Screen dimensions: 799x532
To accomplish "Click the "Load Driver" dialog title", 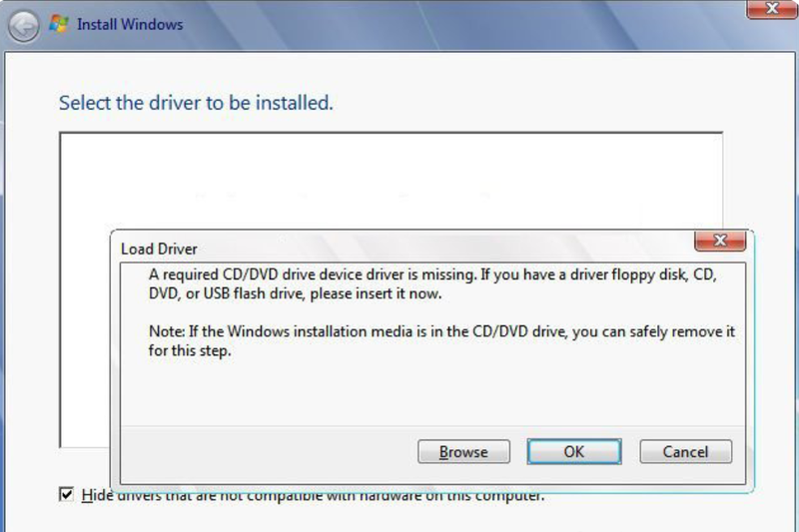I will pyautogui.click(x=159, y=249).
